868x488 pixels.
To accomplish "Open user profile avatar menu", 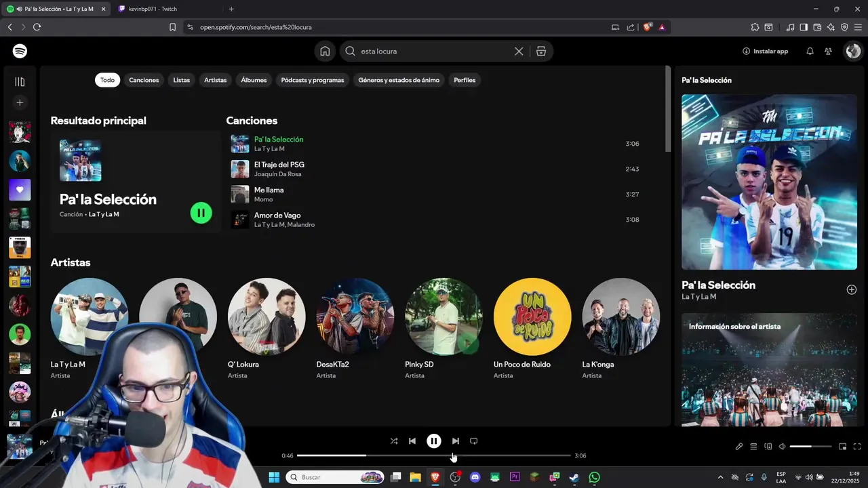I will (x=852, y=52).
